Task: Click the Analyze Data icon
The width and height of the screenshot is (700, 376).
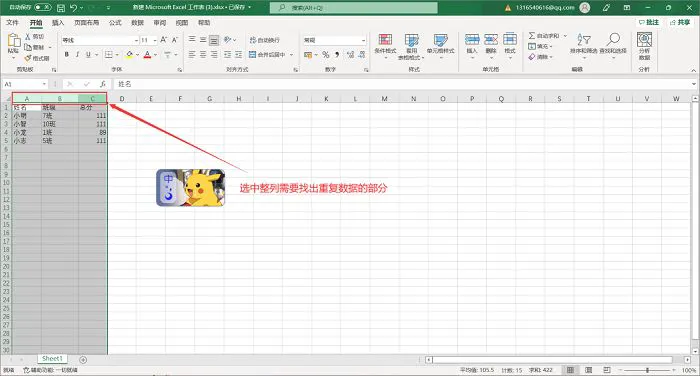Action: [x=644, y=40]
